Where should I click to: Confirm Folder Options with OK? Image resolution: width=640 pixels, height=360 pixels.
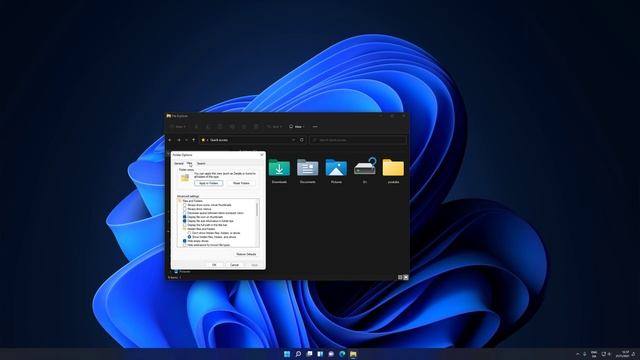coord(214,265)
